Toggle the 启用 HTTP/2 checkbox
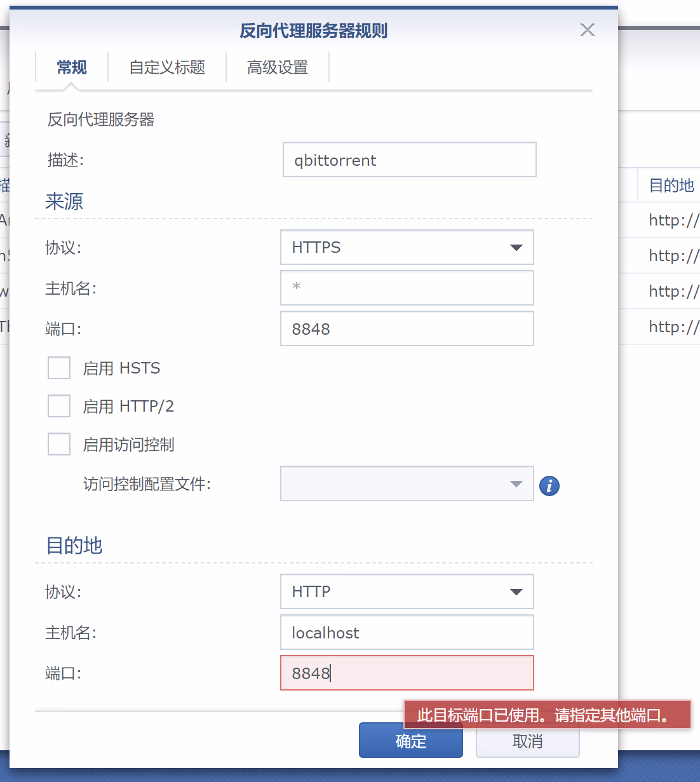 coord(59,406)
